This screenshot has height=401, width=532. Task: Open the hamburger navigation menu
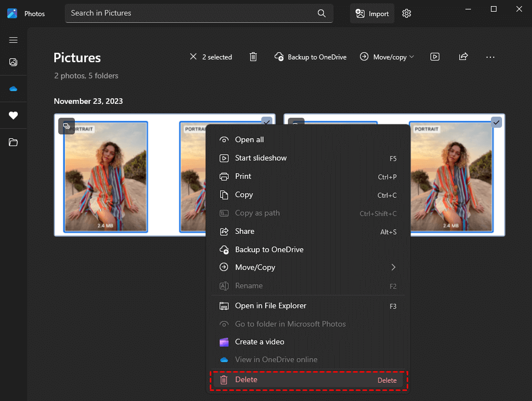pyautogui.click(x=13, y=40)
